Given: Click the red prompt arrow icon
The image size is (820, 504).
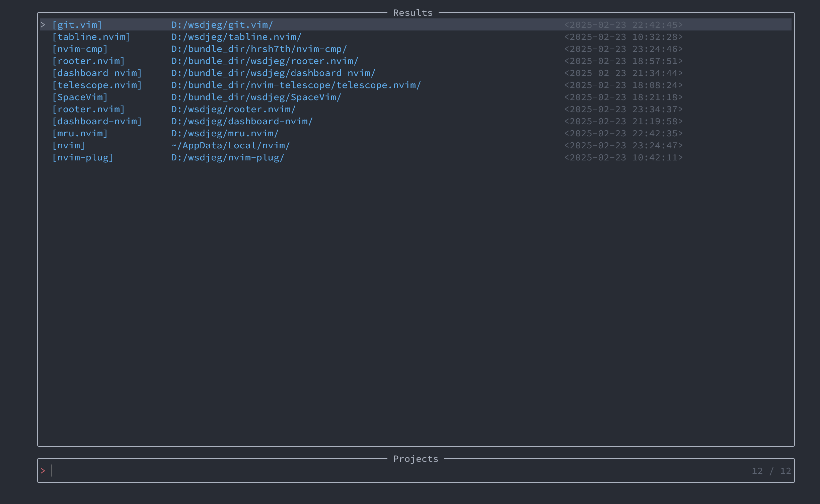Looking at the screenshot, I should [x=43, y=471].
